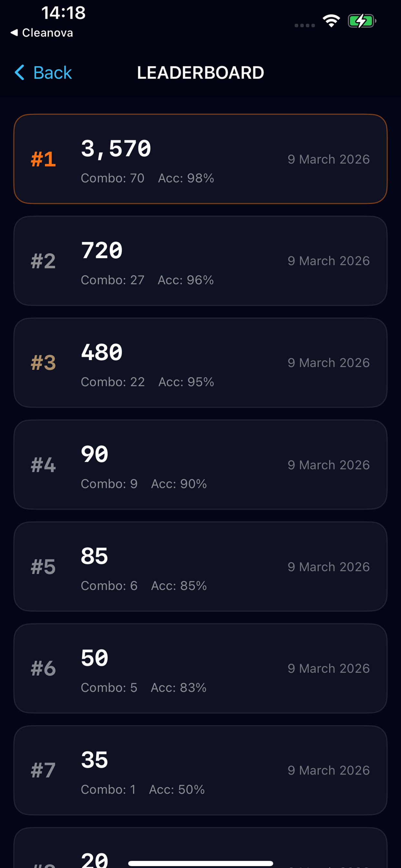Tap the #2 rank label
The width and height of the screenshot is (401, 868).
point(43,261)
